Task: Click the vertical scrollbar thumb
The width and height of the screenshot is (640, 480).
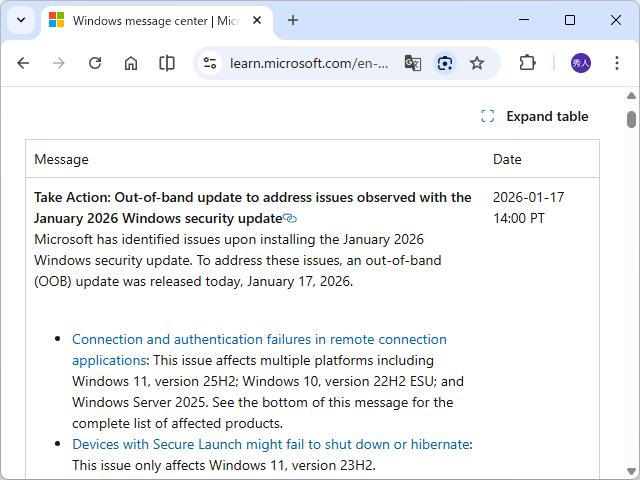Action: (x=631, y=120)
